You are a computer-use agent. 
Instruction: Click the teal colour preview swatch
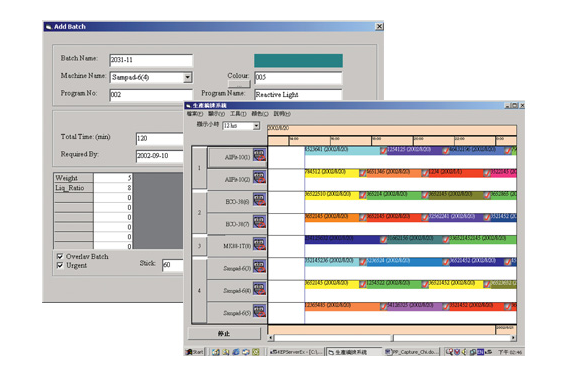tap(298, 61)
